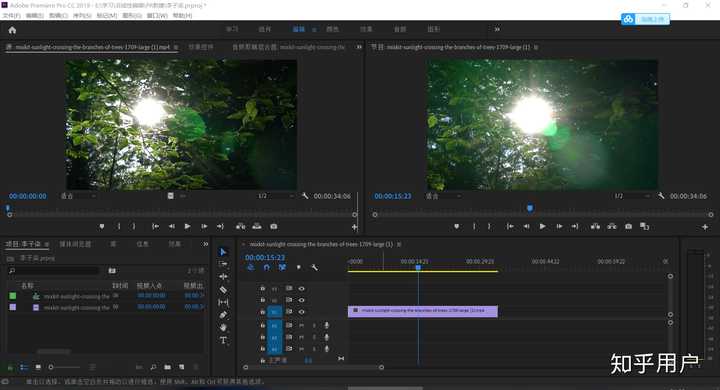Adjust Project panel thumbnail zoom slider
Screen dimensions: 720x390
click(65, 367)
